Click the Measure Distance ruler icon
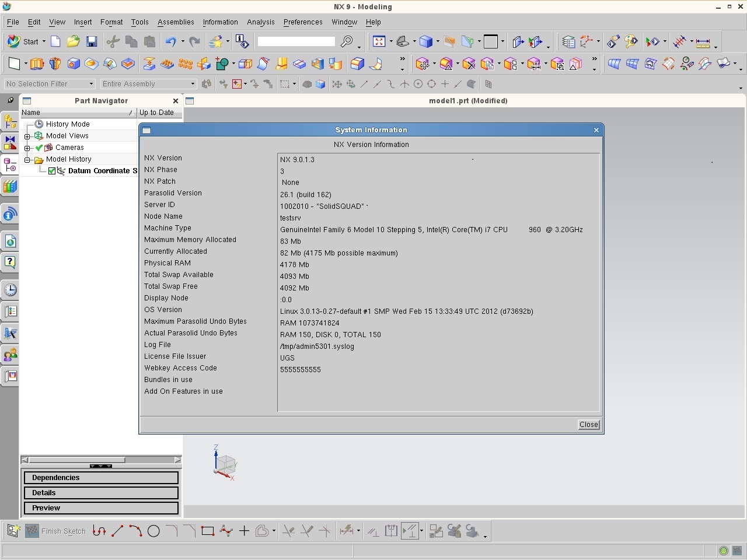 pos(703,41)
